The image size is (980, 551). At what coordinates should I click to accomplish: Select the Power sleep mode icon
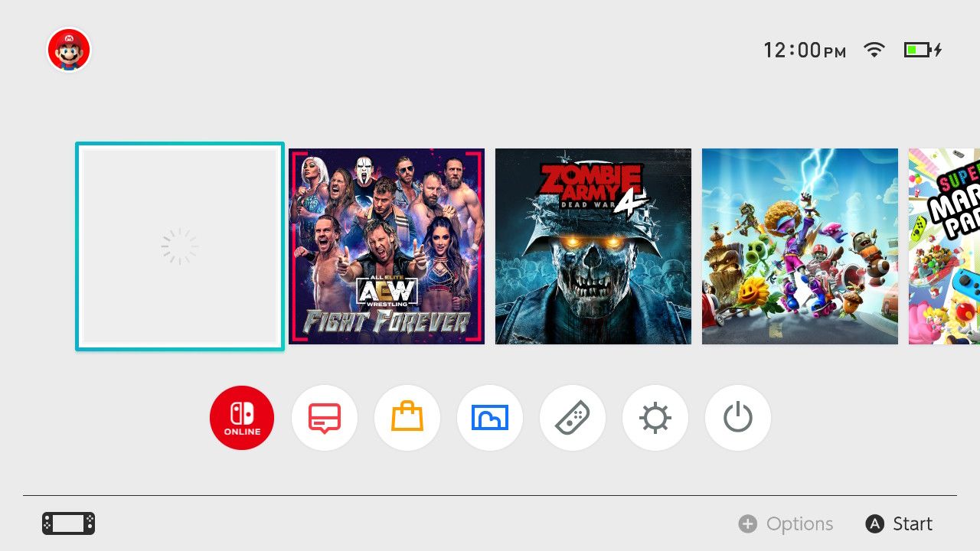[x=738, y=418]
